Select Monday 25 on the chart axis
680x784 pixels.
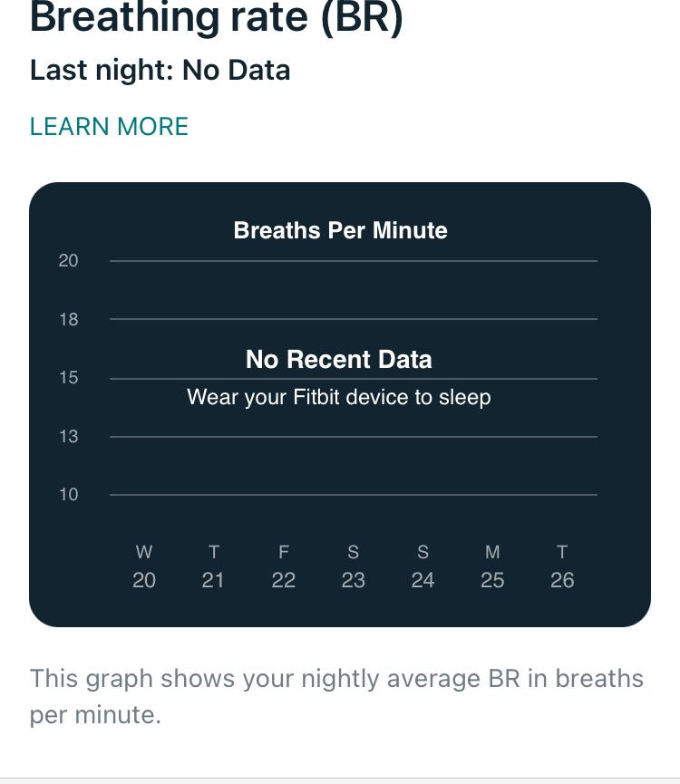point(492,566)
